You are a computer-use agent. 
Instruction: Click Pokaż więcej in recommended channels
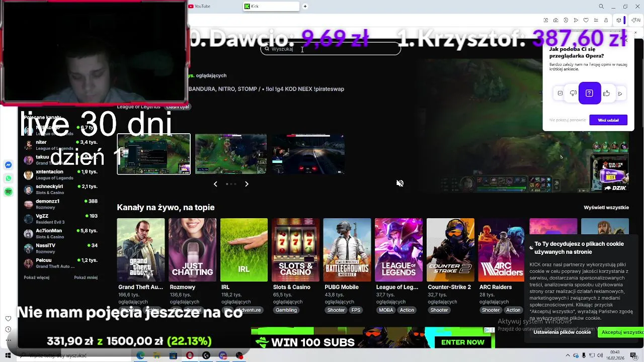36,278
